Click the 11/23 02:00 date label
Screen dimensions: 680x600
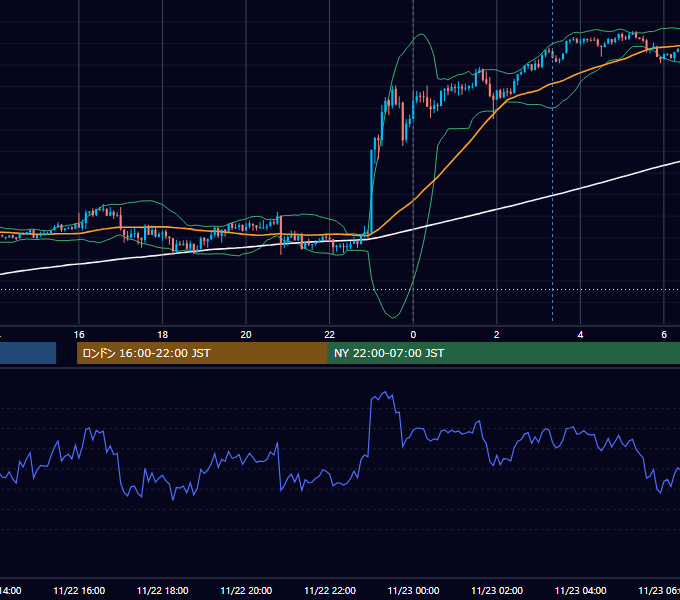point(497,590)
